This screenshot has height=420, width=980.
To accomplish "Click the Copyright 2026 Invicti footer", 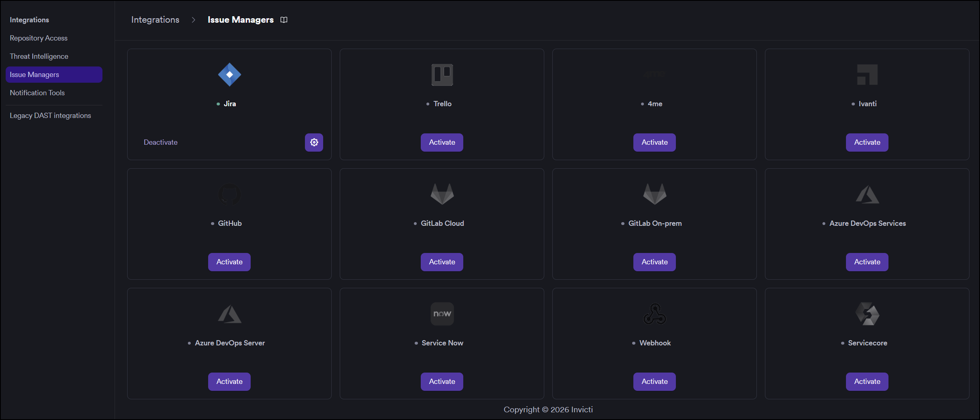I will click(548, 410).
